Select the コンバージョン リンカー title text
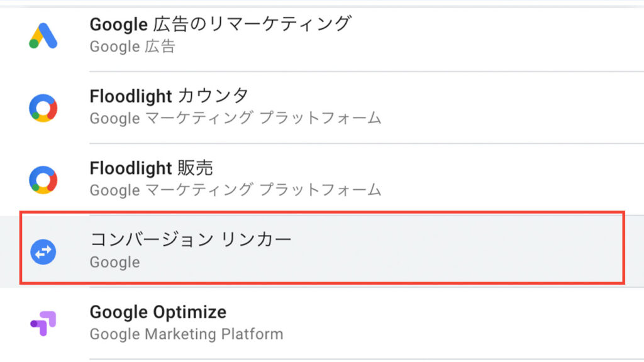Viewport: 644px width, 362px height. point(191,239)
